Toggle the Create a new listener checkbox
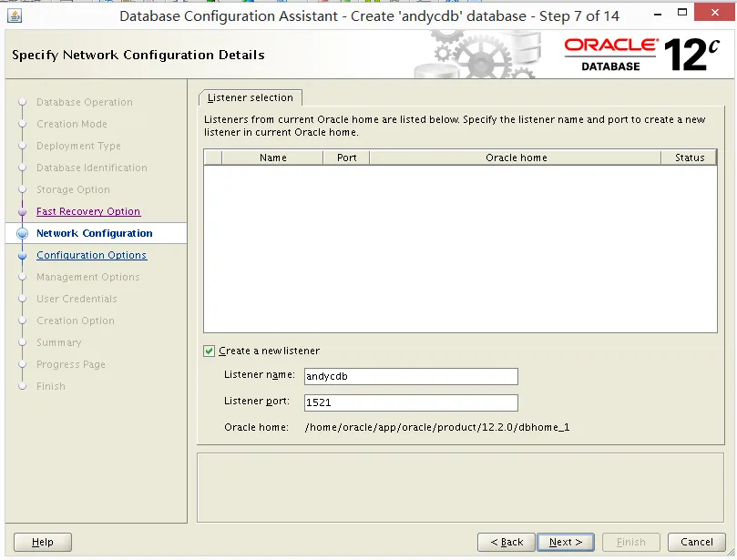737x560 pixels. [210, 351]
